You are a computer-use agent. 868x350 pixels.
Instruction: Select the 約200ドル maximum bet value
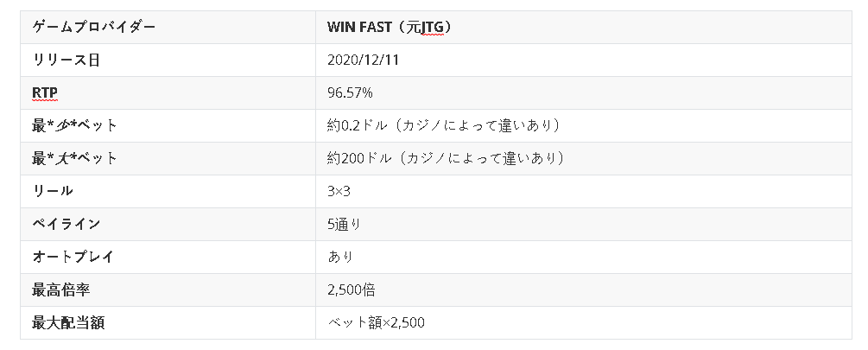pyautogui.click(x=447, y=158)
